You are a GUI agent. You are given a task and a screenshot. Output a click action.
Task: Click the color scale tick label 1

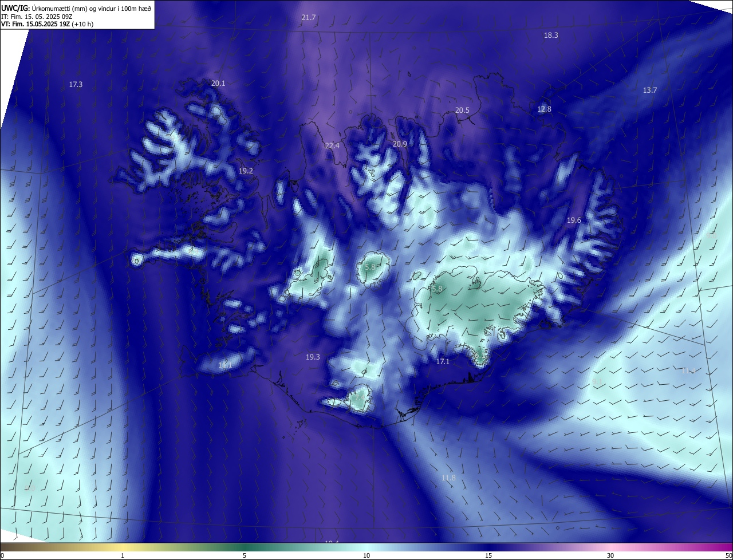(x=123, y=555)
